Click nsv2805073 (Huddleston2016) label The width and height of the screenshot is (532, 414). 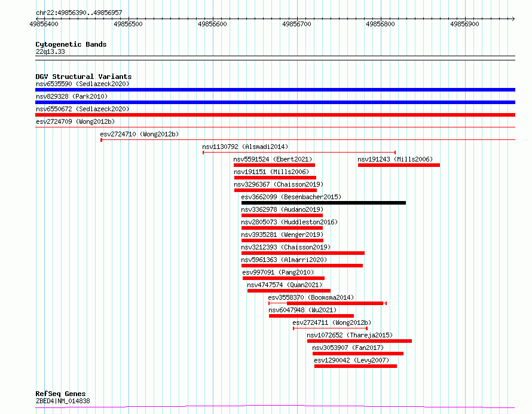pyautogui.click(x=289, y=222)
